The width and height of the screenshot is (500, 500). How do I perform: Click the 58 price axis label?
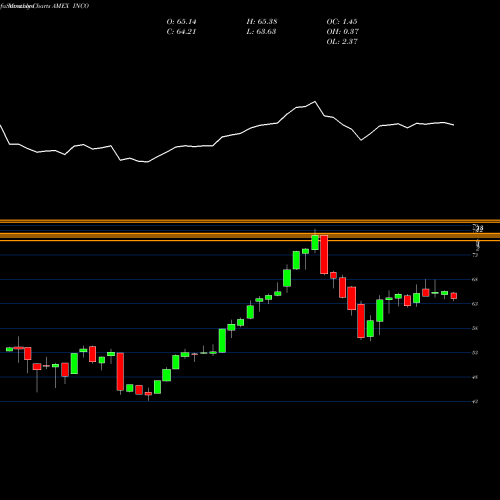pos(475,328)
